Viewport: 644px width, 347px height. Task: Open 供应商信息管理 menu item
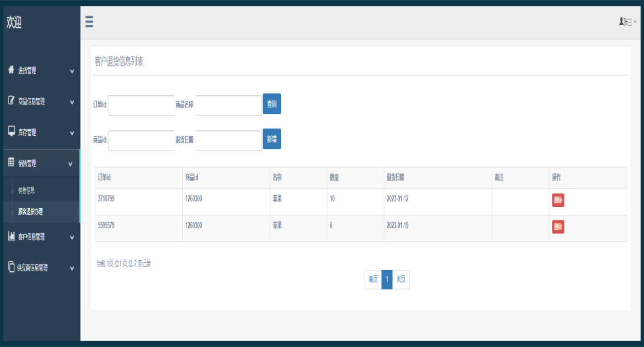(41, 268)
